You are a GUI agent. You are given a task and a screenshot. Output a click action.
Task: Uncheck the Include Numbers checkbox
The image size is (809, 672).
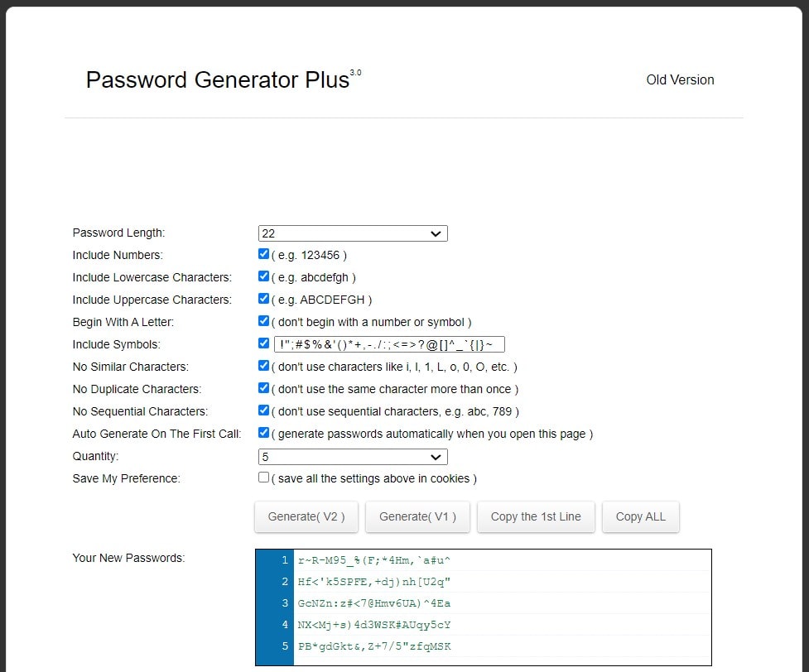tap(263, 255)
